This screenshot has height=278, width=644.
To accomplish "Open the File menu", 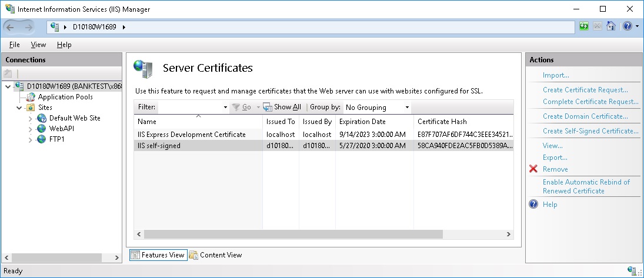I will tap(14, 45).
